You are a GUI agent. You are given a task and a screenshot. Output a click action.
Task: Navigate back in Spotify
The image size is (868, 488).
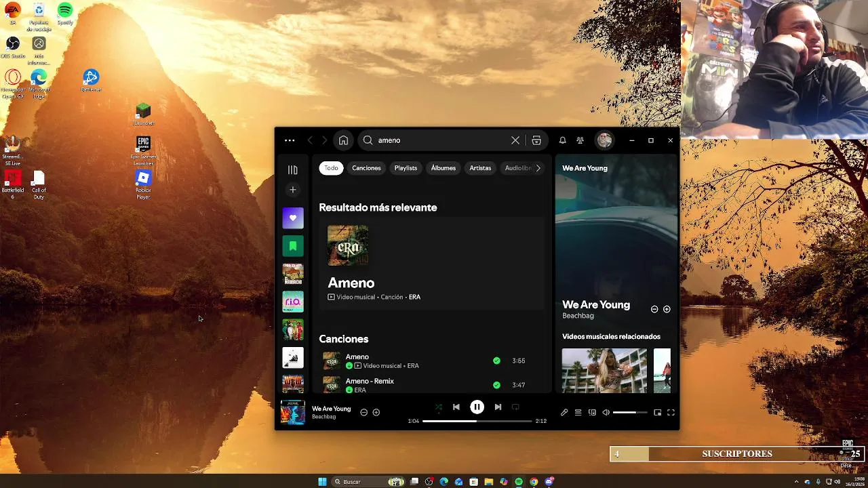tap(310, 140)
